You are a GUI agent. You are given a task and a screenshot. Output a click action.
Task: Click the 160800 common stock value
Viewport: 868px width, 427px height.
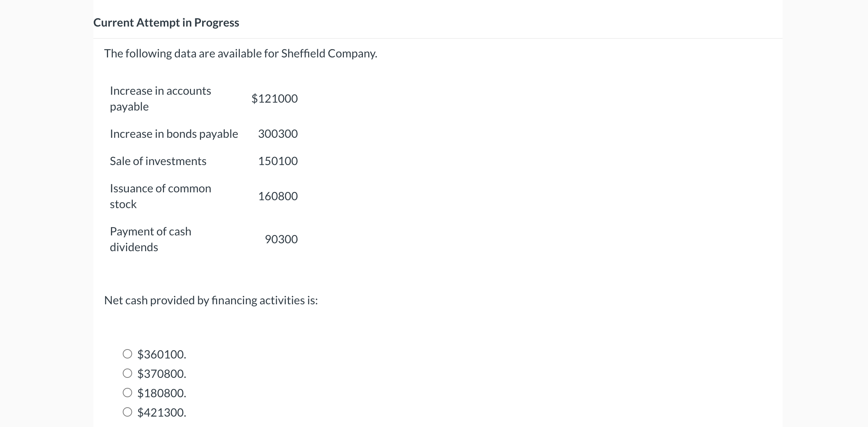click(x=277, y=196)
